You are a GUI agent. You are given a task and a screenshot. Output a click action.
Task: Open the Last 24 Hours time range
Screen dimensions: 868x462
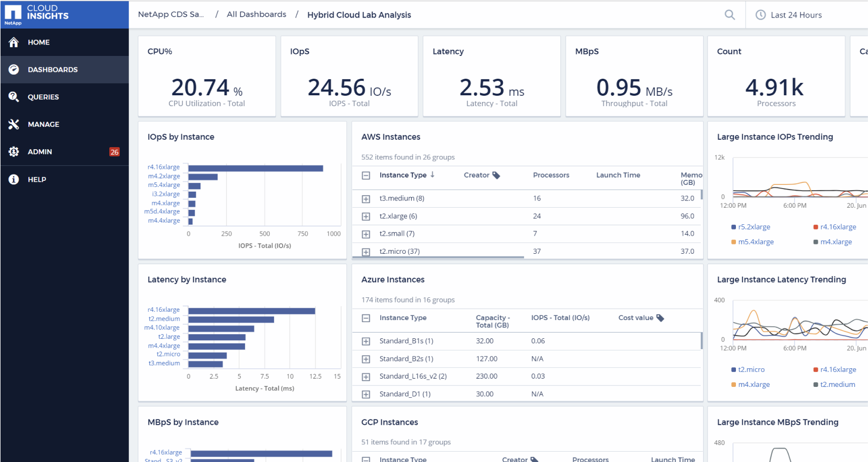(x=796, y=15)
